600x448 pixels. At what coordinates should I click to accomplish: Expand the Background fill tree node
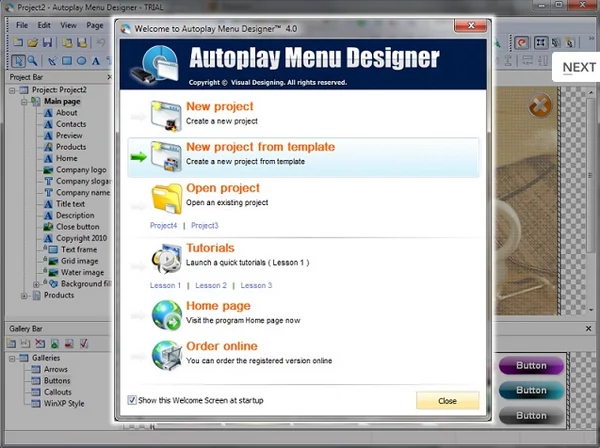point(36,284)
